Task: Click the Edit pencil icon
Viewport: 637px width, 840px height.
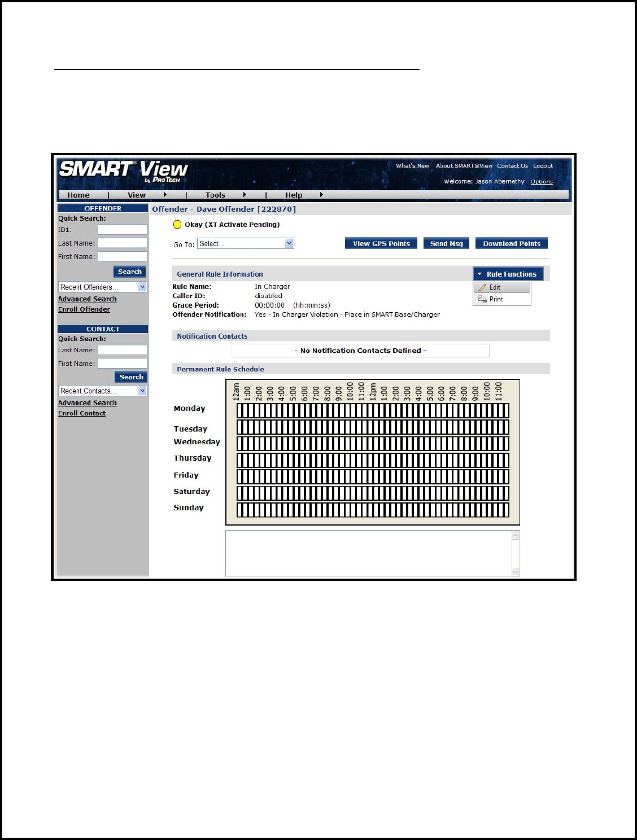Action: pos(482,287)
